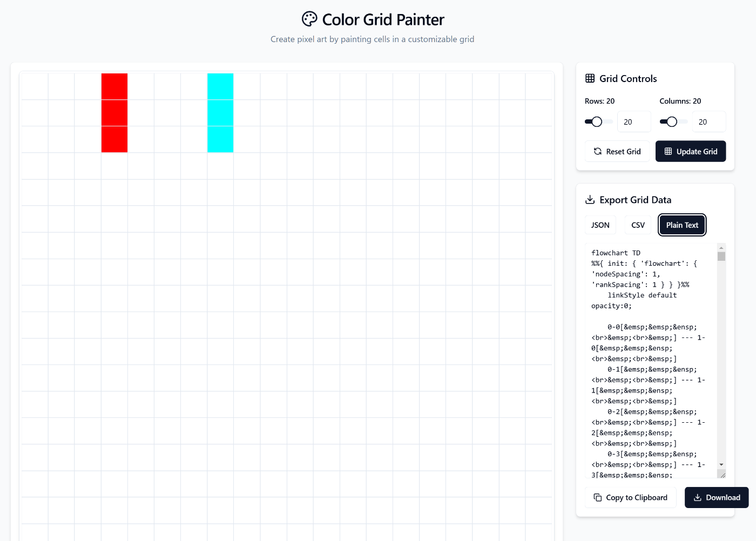
Task: Select the Plain Text export tab
Action: tap(682, 225)
